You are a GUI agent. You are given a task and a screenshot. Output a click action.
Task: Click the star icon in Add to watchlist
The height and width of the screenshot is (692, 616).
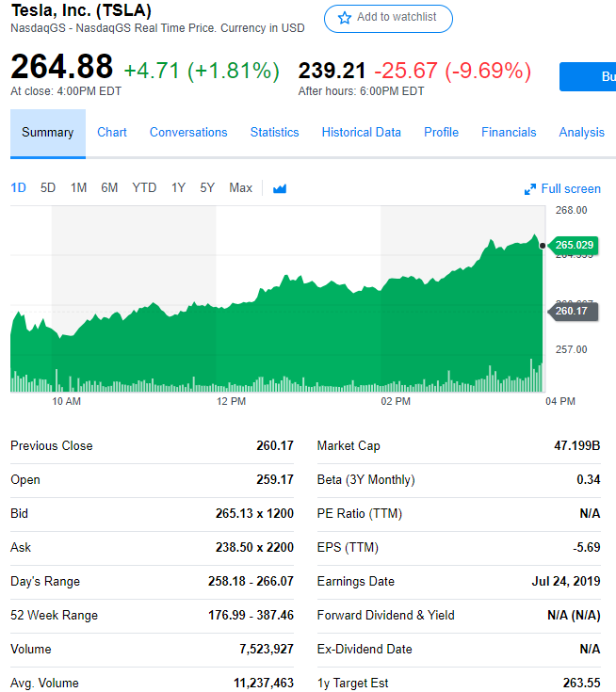(345, 18)
